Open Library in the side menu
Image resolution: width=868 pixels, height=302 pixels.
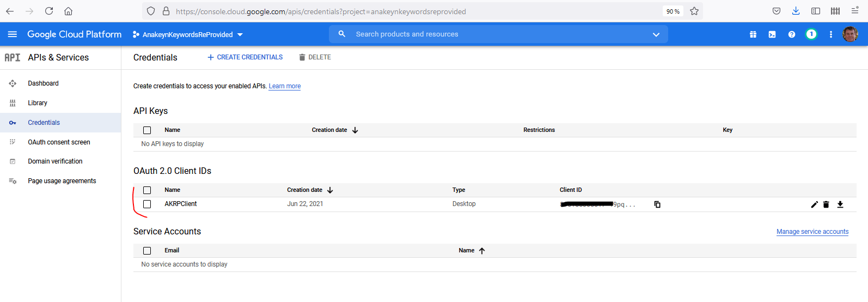point(38,103)
